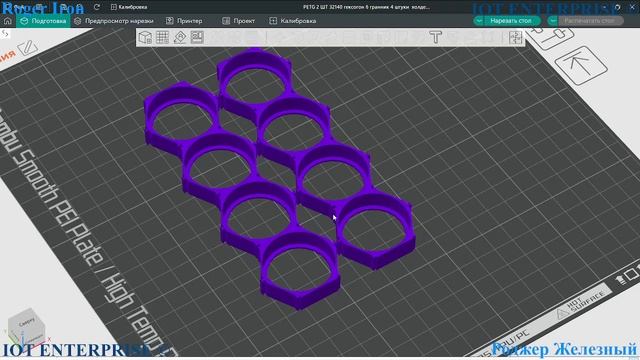Click the Arrange all objects icon
The height and width of the screenshot is (360, 640).
(x=197, y=38)
